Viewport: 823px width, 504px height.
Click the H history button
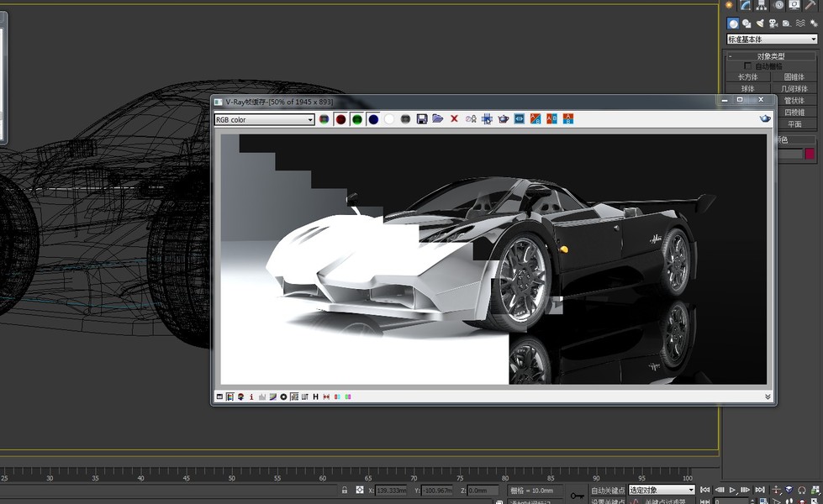pos(315,397)
